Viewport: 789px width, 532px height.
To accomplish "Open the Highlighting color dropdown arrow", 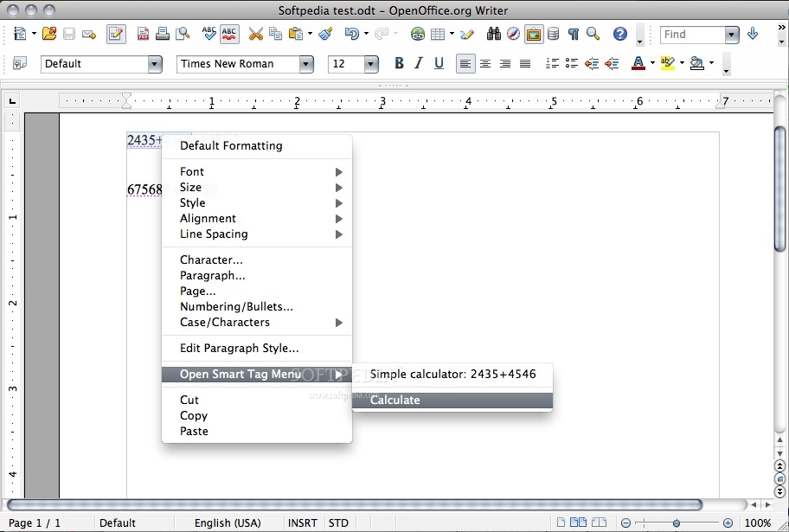I will [x=682, y=63].
